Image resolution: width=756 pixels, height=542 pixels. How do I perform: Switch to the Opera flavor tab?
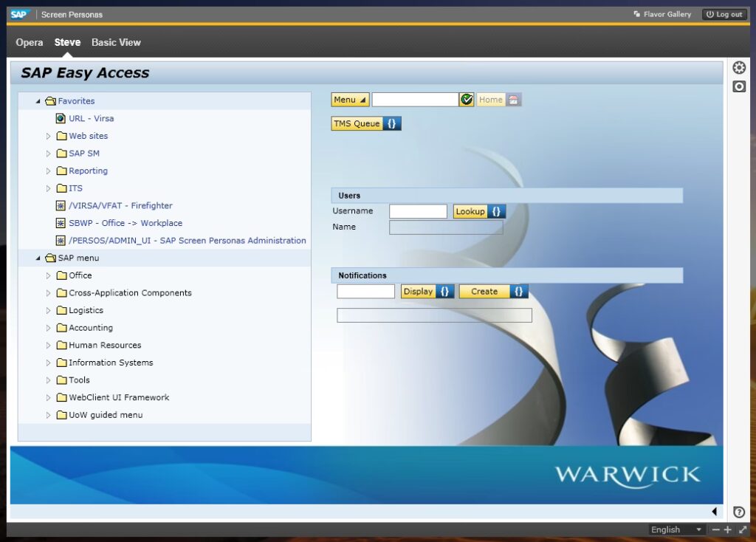30,43
